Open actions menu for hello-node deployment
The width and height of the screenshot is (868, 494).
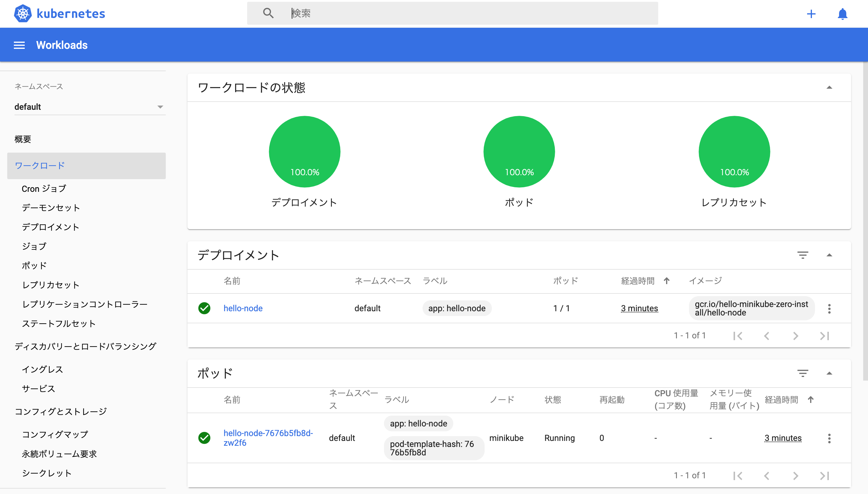click(829, 309)
